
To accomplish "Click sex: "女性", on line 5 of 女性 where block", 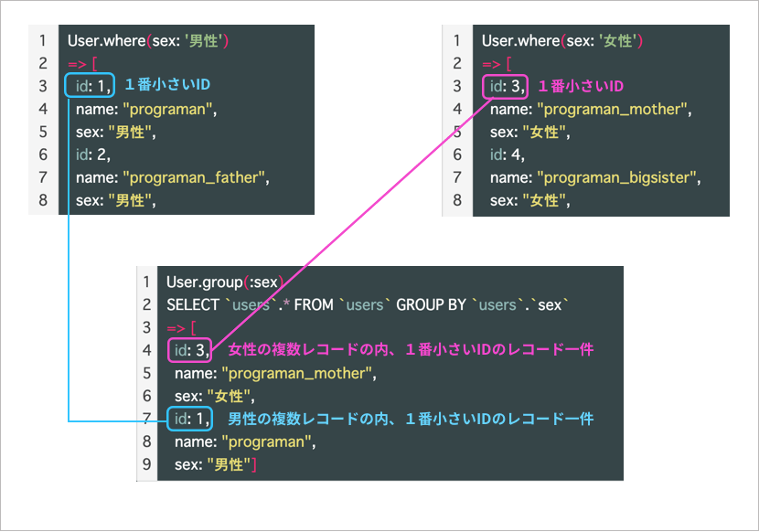I will pos(530,133).
